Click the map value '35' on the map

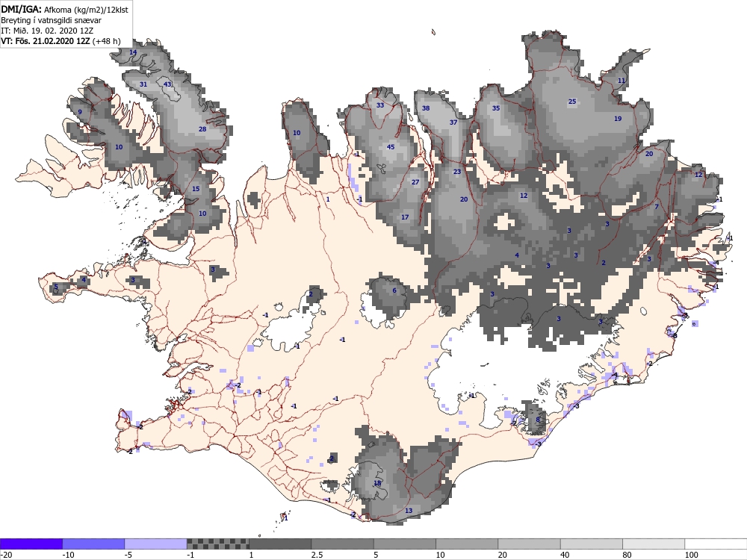pyautogui.click(x=496, y=108)
